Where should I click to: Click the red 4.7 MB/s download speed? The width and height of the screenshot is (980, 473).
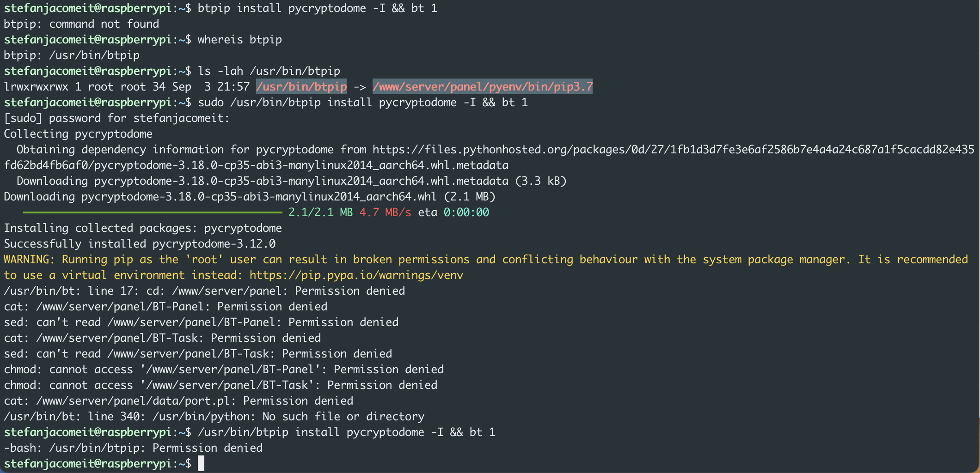(385, 212)
